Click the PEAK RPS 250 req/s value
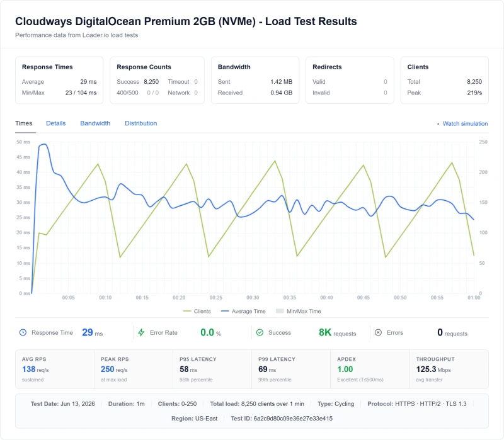Viewport: 504px width, 440px height. click(x=114, y=369)
